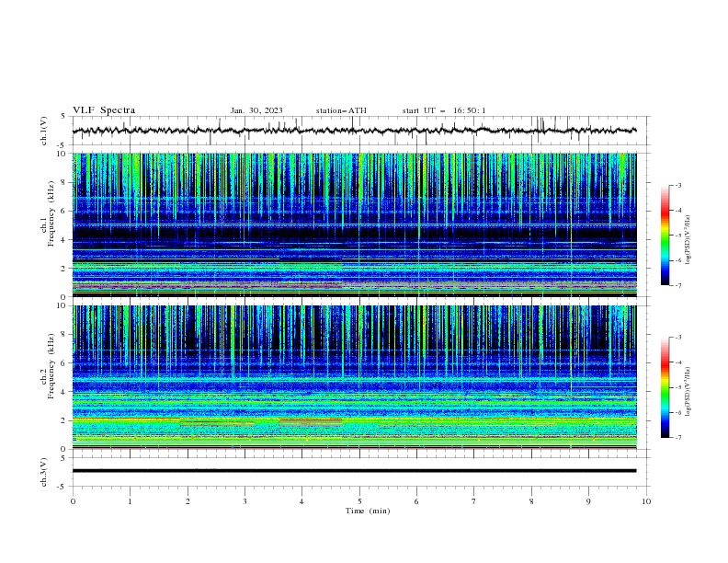Click the "ch.1(V)" waveform axis label
Image resolution: width=728 pixels, height=563 pixels.
(44, 131)
